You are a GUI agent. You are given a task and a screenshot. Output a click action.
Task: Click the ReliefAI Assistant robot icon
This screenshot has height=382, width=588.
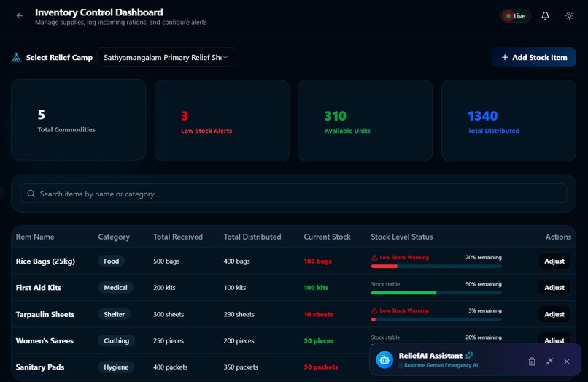384,359
